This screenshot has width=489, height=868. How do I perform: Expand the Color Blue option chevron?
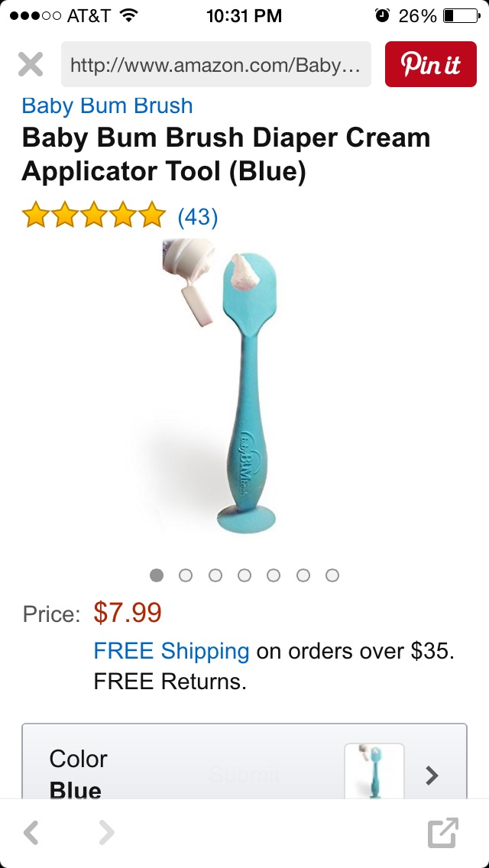click(x=432, y=776)
